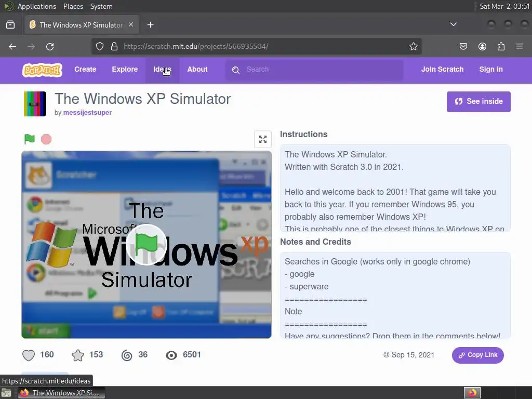Click the Sign in link
The height and width of the screenshot is (399, 532).
pos(490,69)
